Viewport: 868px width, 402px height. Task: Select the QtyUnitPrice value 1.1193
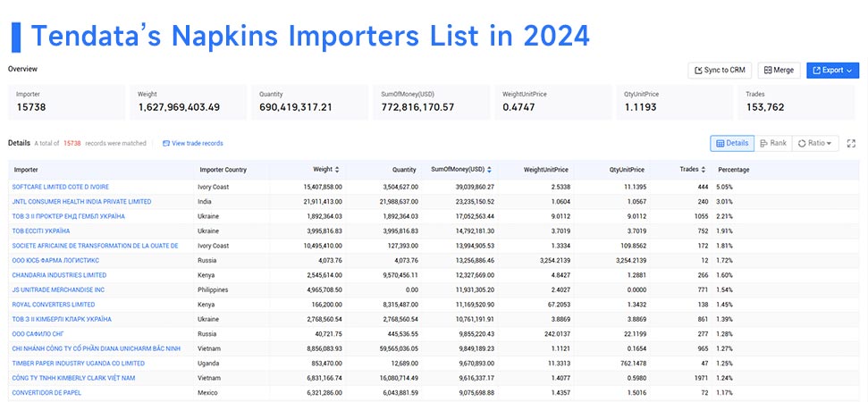point(640,107)
